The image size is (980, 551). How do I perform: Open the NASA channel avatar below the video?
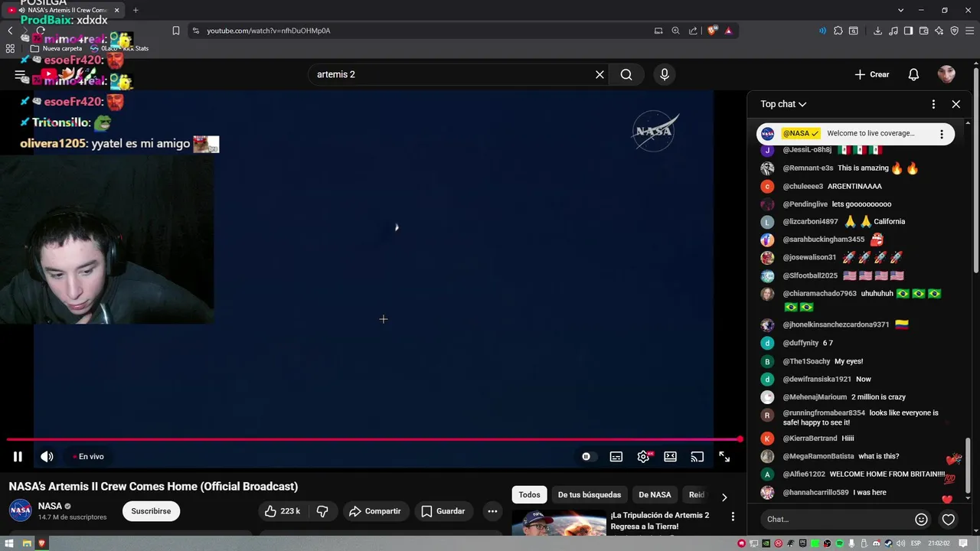pos(20,510)
